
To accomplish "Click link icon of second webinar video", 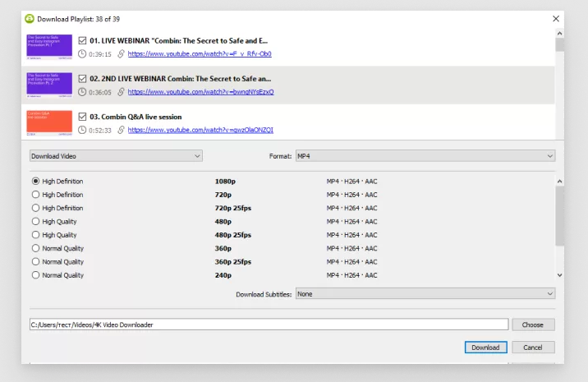I will click(x=121, y=92).
